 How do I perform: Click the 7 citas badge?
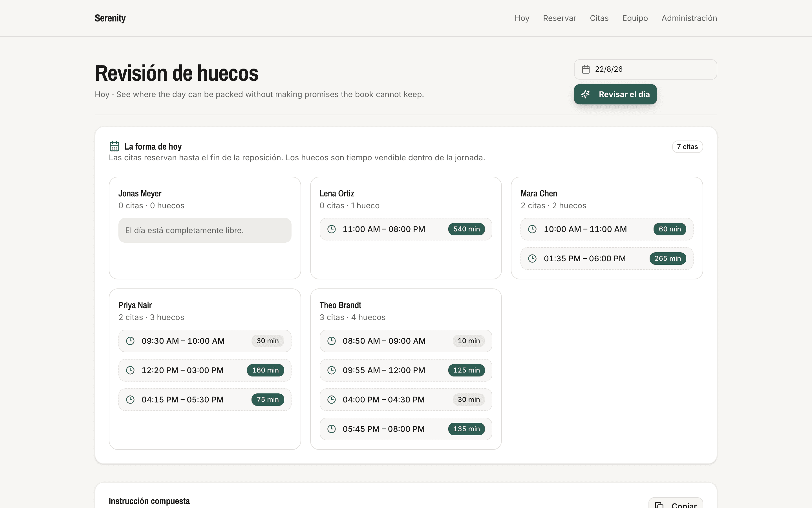687,147
